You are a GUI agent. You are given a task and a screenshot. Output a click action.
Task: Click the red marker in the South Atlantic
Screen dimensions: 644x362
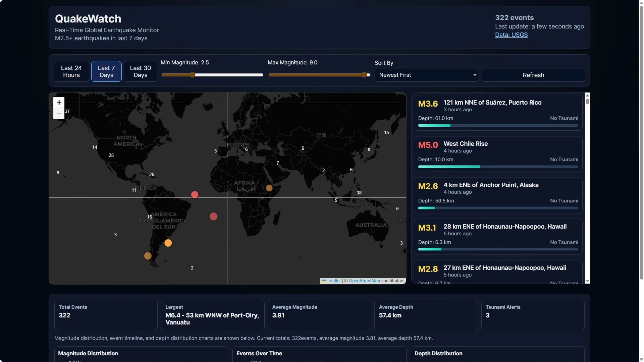(x=213, y=216)
